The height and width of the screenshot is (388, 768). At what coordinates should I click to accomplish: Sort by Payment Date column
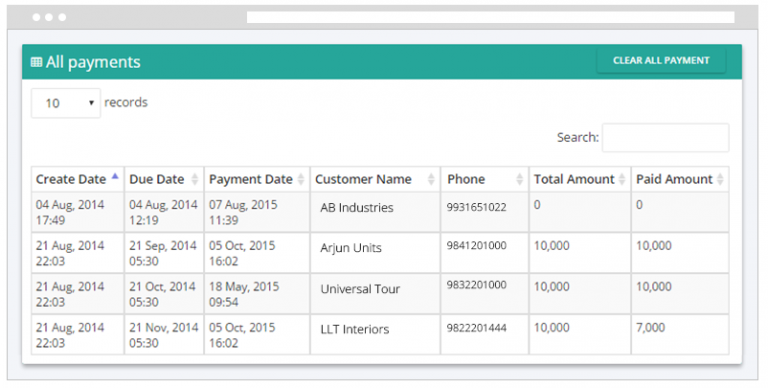tap(257, 179)
